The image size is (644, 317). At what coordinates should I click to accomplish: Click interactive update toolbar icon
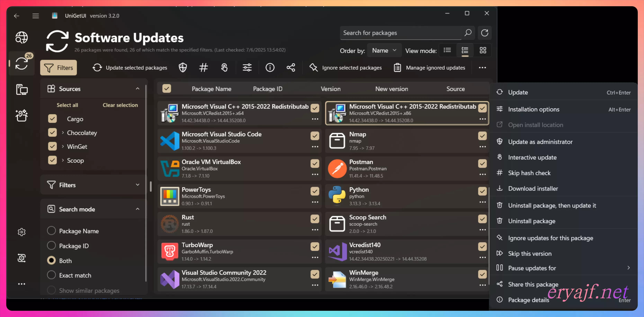224,67
